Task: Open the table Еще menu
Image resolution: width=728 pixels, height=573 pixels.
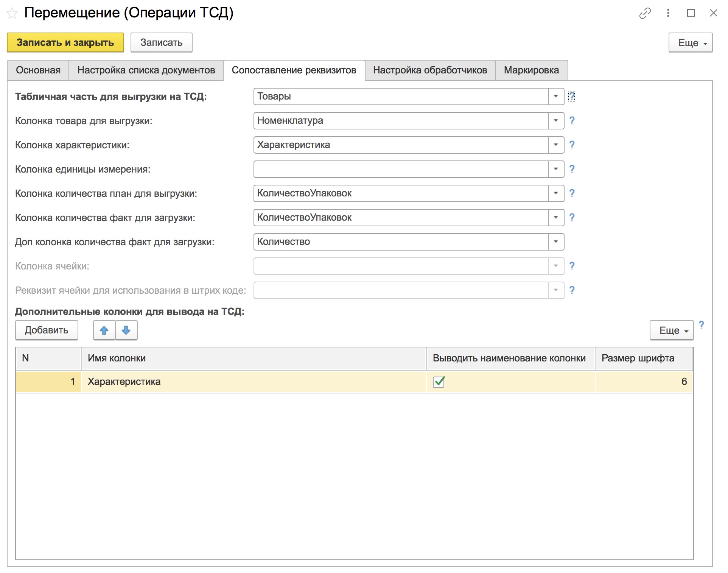Action: [x=672, y=330]
